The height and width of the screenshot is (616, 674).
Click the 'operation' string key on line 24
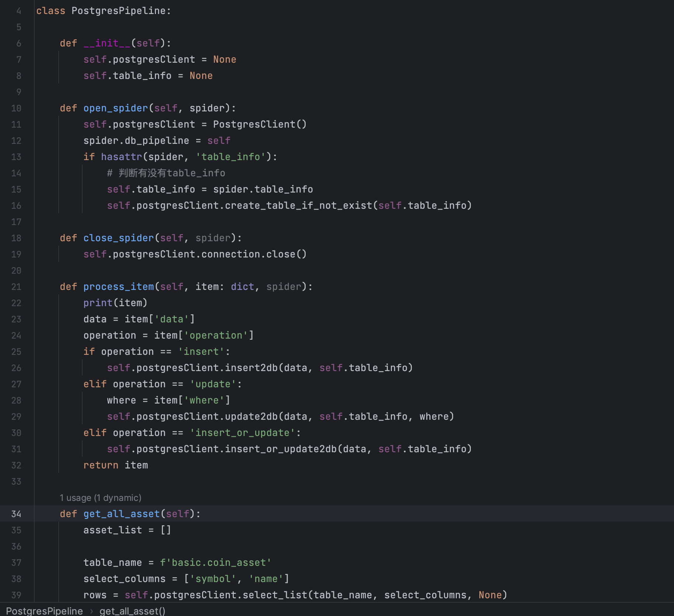tap(216, 335)
